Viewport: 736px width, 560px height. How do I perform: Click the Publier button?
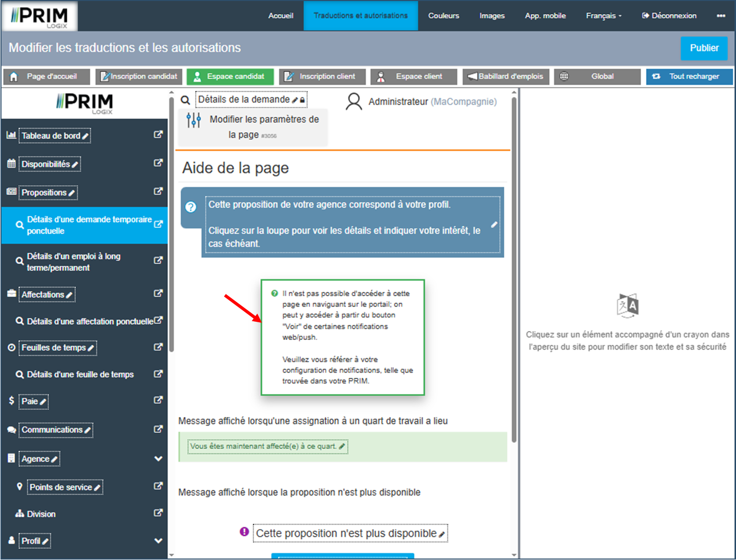pos(704,48)
